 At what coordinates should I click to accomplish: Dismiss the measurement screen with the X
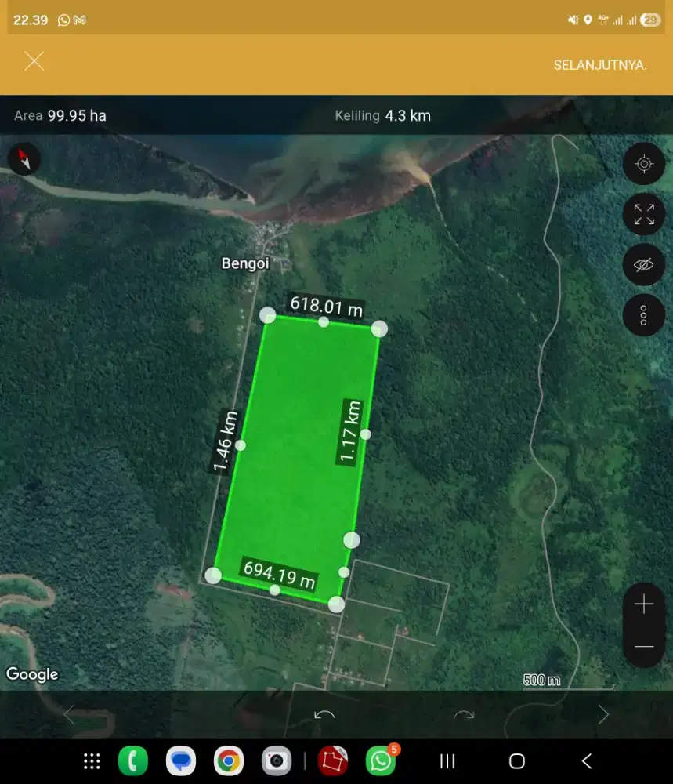(34, 61)
